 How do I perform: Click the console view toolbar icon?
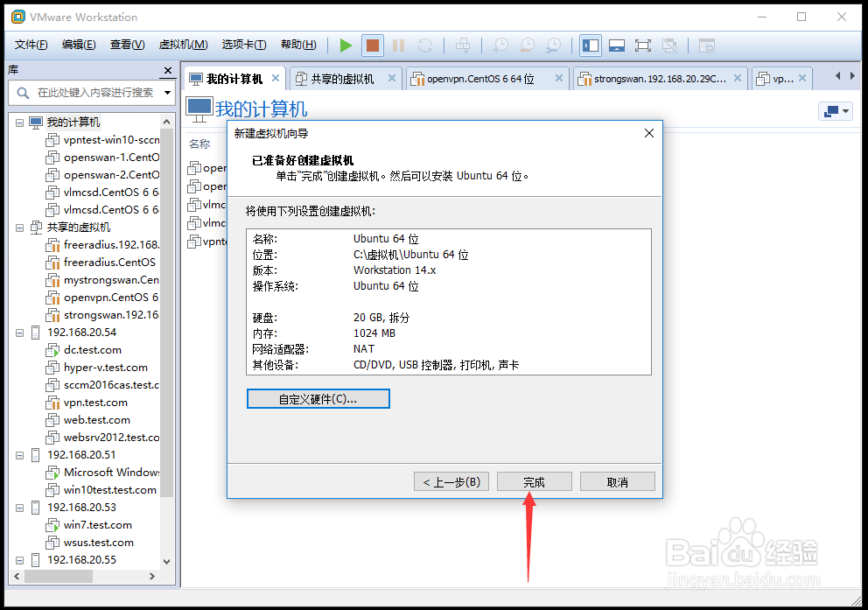pos(707,46)
